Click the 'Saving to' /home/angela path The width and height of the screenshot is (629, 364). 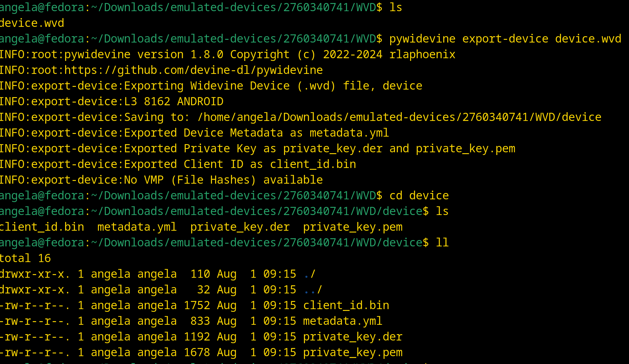(399, 117)
